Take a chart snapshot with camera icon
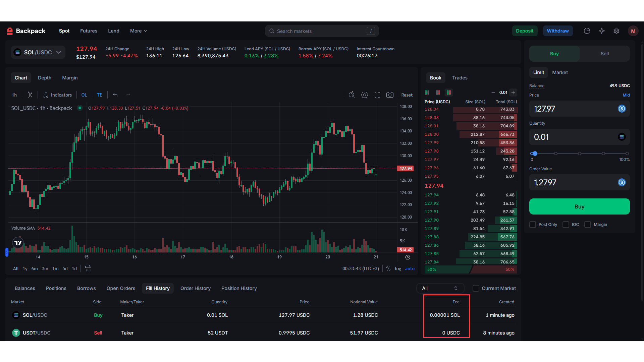Screen dimensions: 644x362 click(x=390, y=95)
